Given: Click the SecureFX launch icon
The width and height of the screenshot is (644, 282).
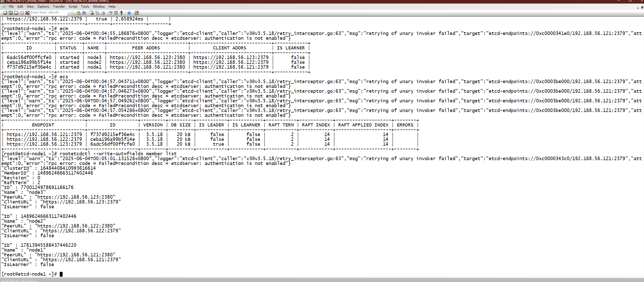Looking at the screenshot, I should [x=137, y=13].
